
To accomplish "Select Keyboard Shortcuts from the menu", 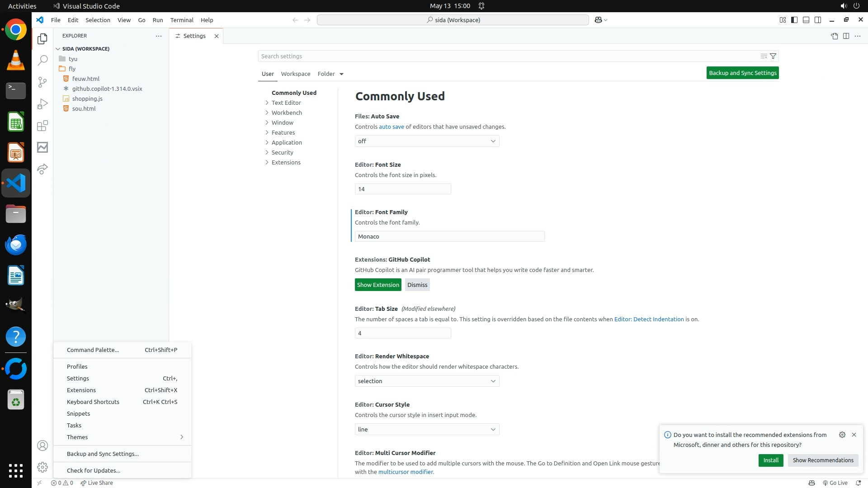I will click(93, 402).
